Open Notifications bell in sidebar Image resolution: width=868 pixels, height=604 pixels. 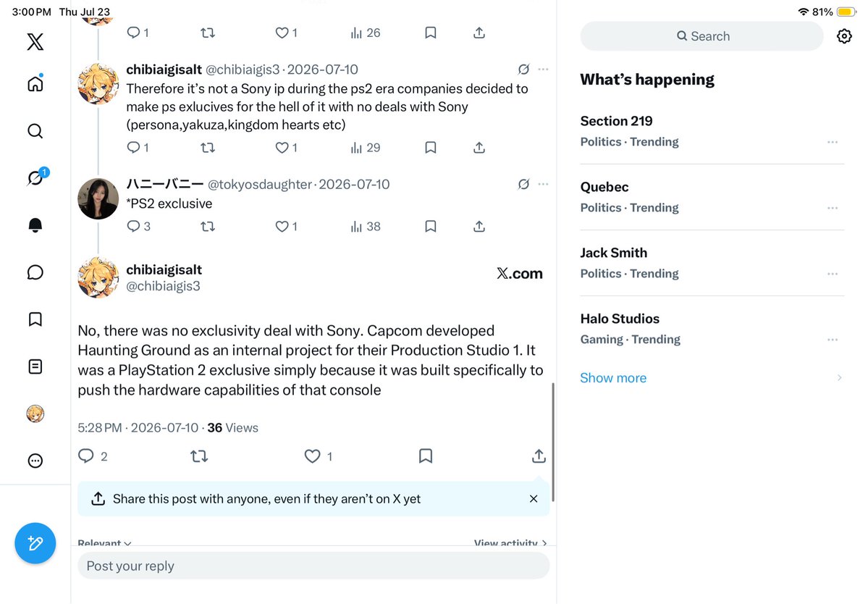coord(35,225)
